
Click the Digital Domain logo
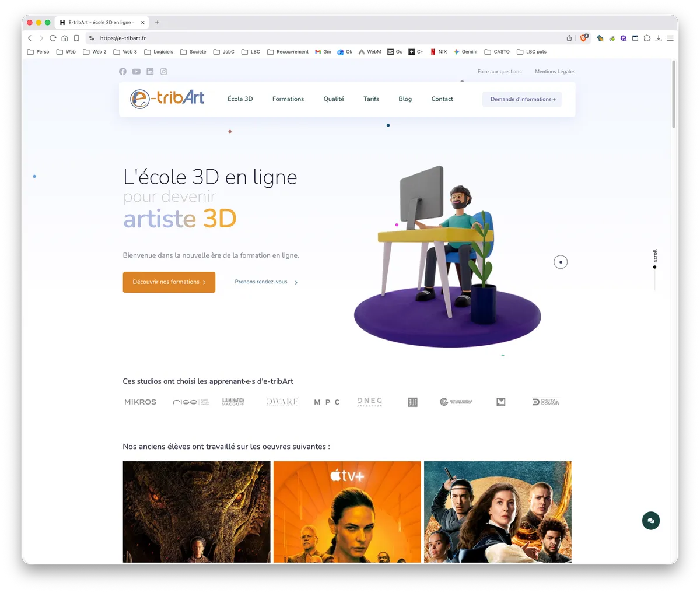546,402
